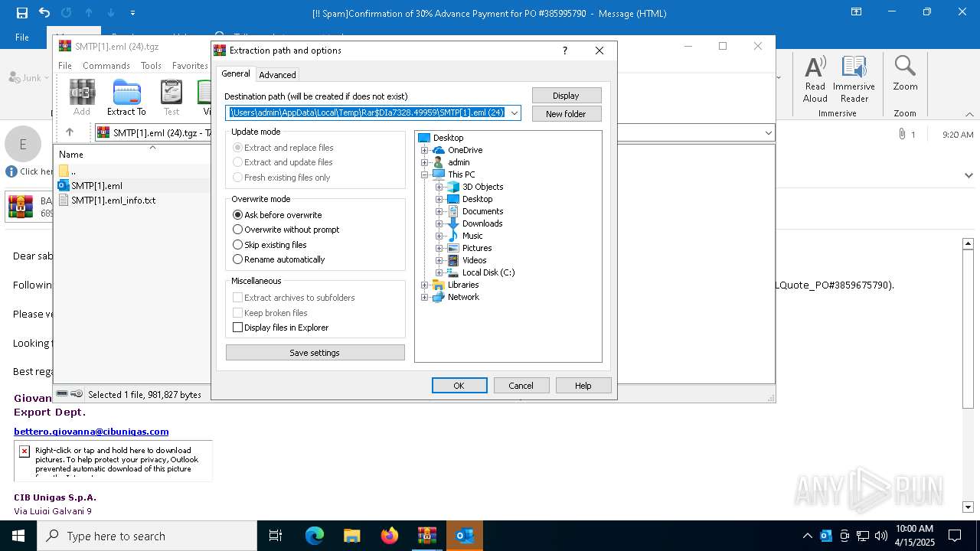Click the OK button
The height and width of the screenshot is (551, 980).
(459, 386)
